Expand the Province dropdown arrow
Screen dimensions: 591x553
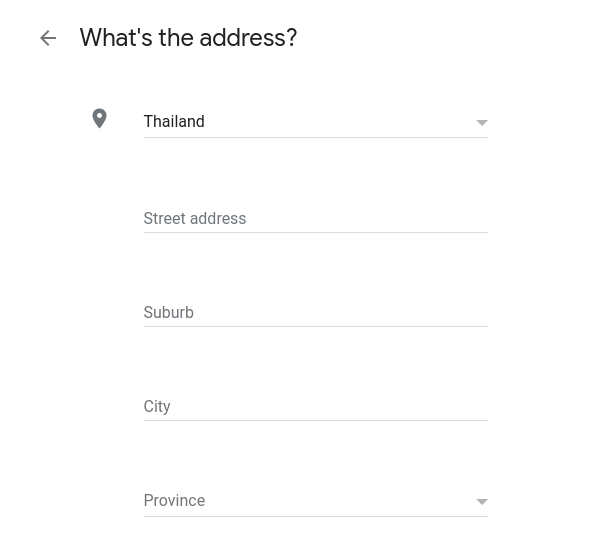482,501
